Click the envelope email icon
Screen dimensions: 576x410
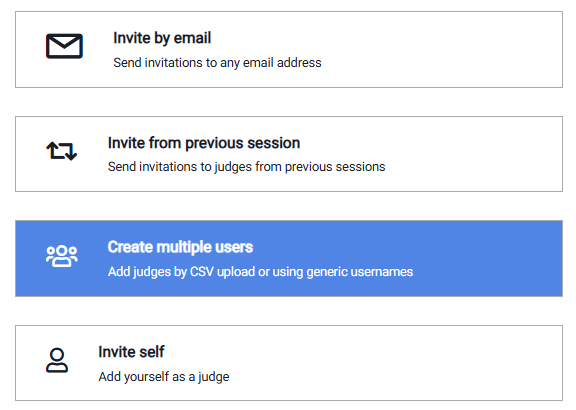click(64, 46)
